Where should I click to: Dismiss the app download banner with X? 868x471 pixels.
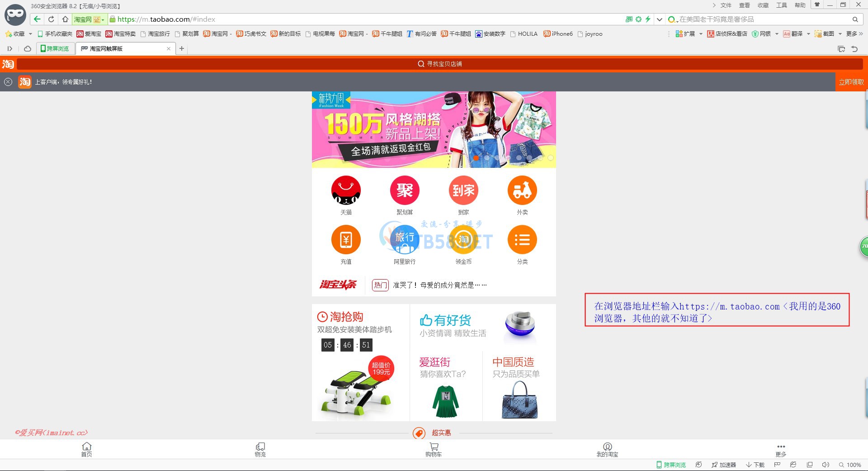[x=8, y=82]
